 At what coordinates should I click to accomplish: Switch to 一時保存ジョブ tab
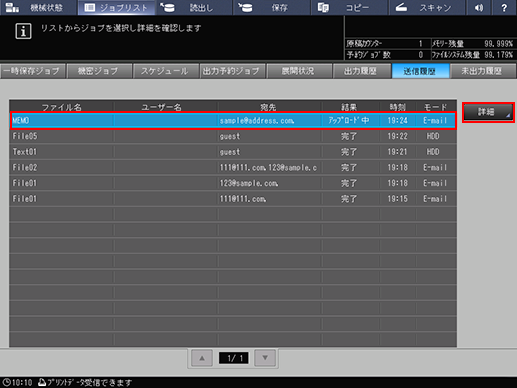pos(32,71)
